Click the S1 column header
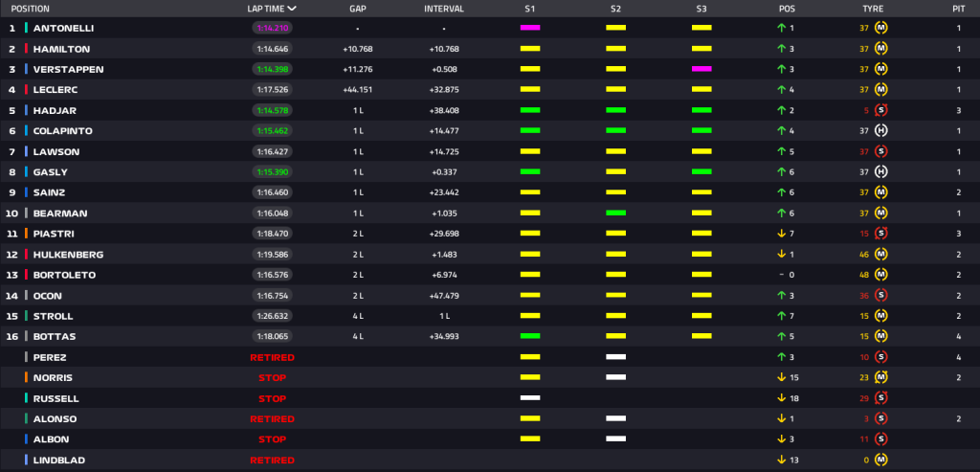Image resolution: width=980 pixels, height=472 pixels. tap(530, 9)
